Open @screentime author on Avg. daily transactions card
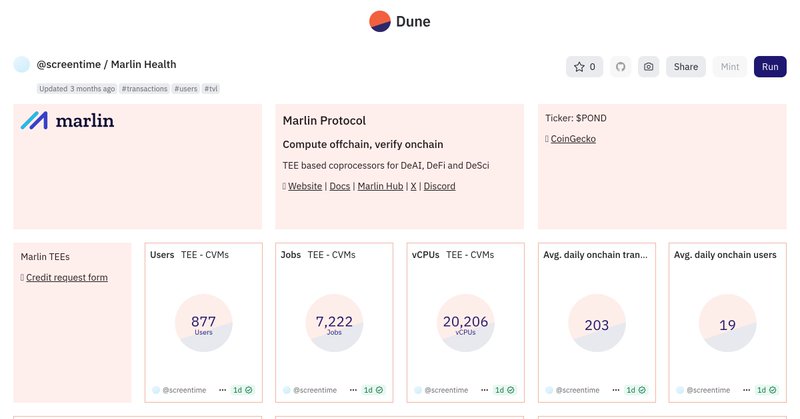 pyautogui.click(x=578, y=390)
